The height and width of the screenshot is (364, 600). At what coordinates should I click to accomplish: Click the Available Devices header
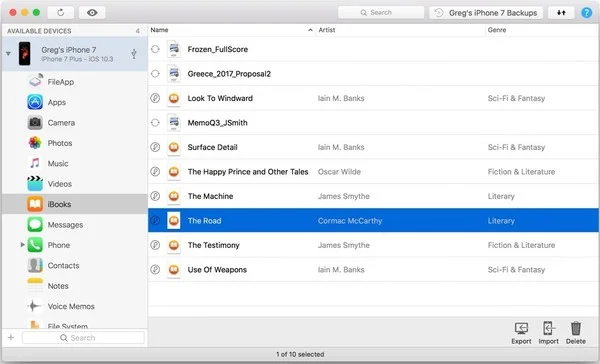pyautogui.click(x=39, y=31)
